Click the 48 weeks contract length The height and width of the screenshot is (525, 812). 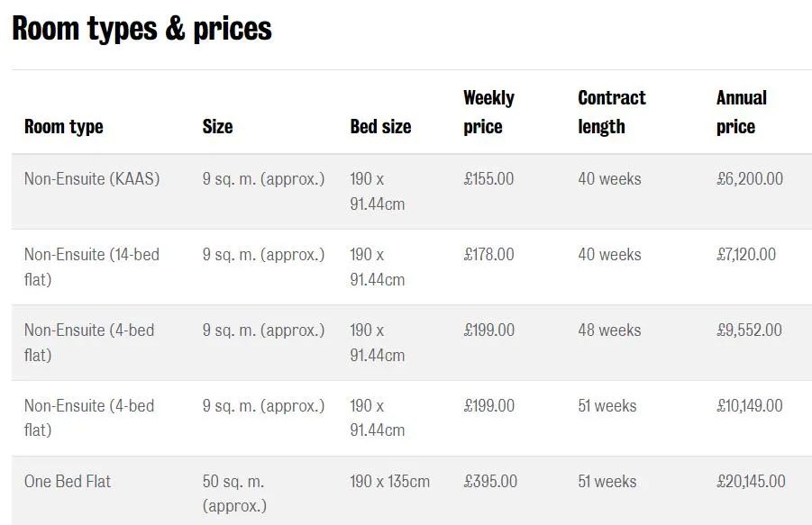(609, 330)
